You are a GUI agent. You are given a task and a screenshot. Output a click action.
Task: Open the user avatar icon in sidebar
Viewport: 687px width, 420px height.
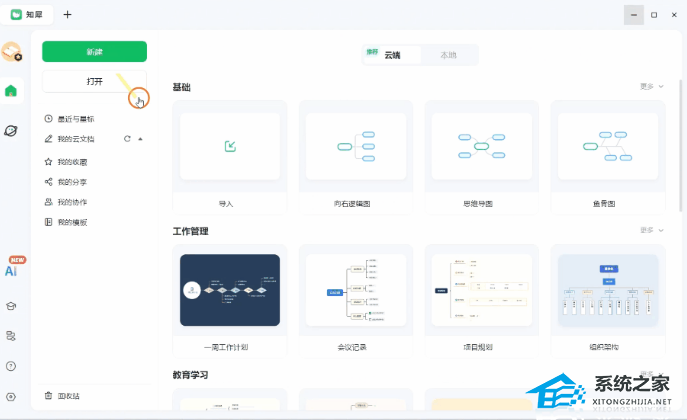point(11,52)
